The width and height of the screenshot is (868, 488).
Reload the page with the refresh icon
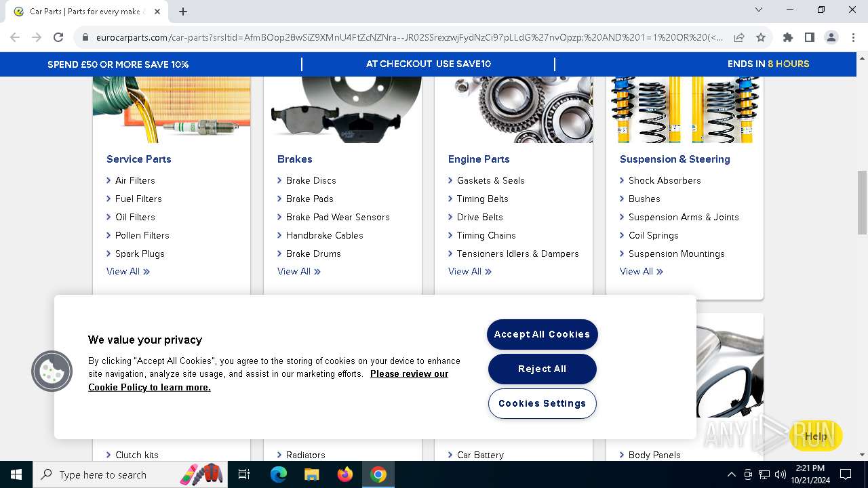58,37
